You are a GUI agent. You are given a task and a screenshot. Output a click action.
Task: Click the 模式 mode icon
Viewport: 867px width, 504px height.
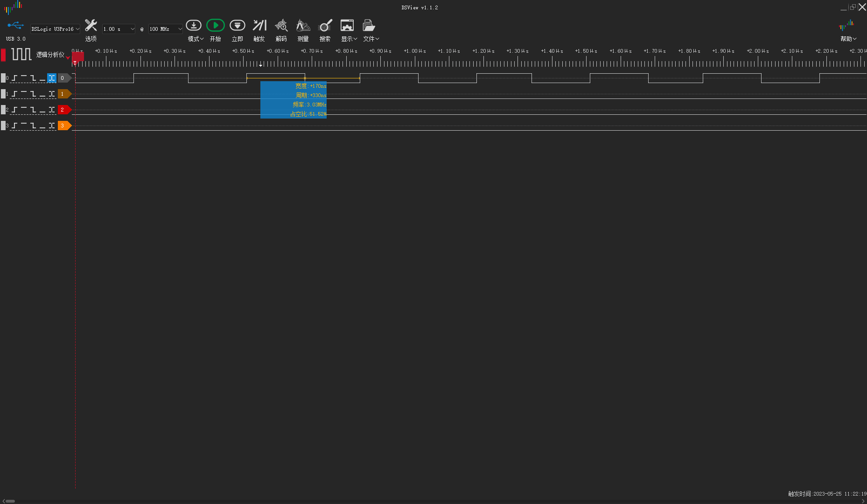[194, 25]
